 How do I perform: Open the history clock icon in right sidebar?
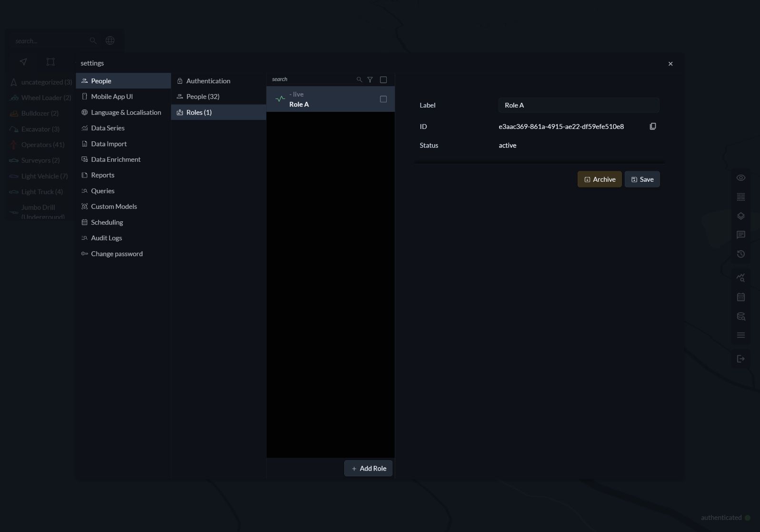[x=741, y=254]
